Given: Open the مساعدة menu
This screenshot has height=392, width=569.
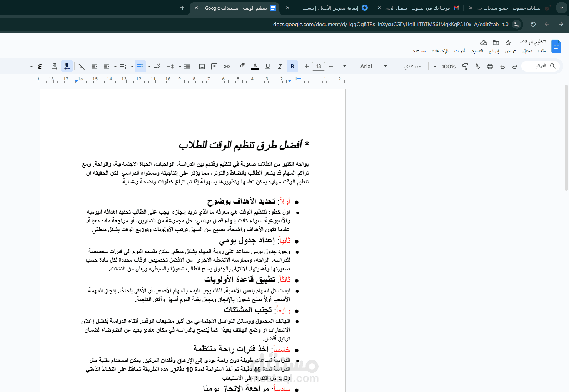Looking at the screenshot, I should point(420,51).
